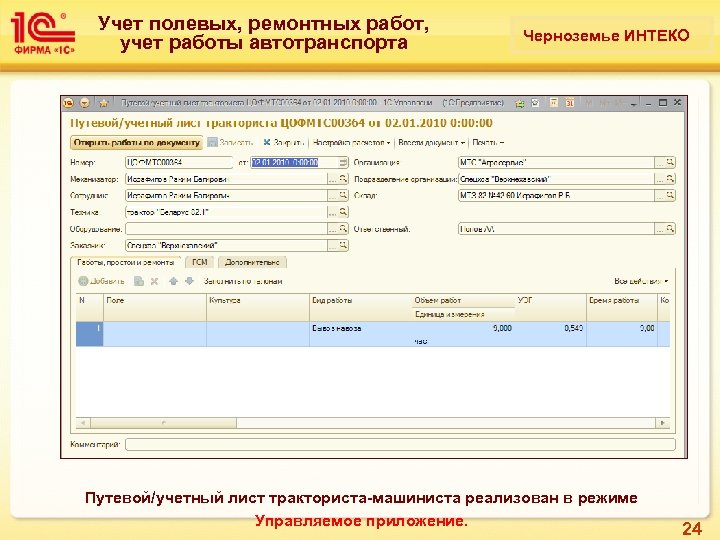Click the search magnifier for Техника

343,212
